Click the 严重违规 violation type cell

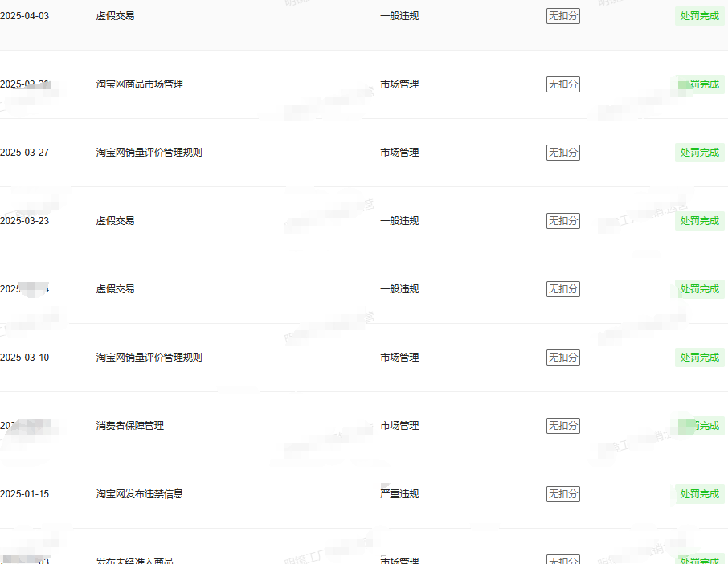399,494
